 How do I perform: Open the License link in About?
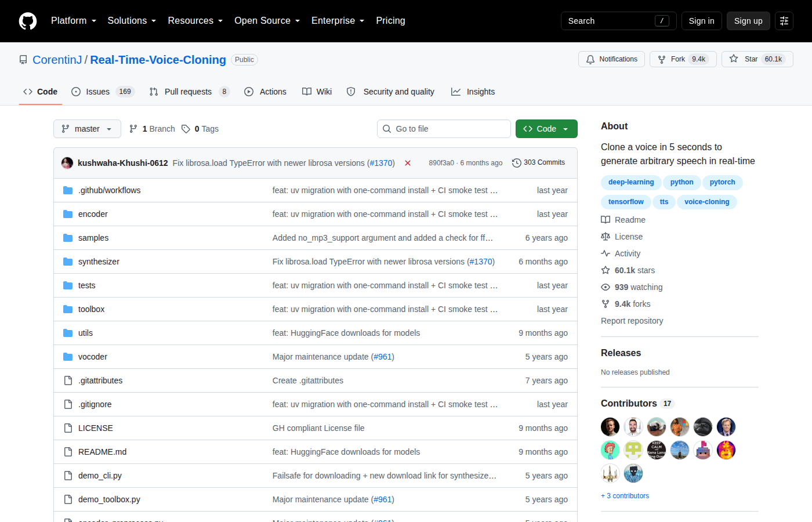click(x=622, y=237)
